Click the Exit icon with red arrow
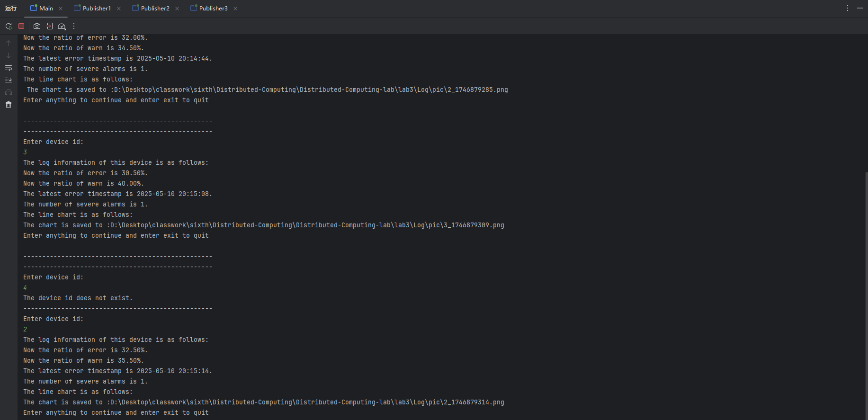 click(x=50, y=27)
